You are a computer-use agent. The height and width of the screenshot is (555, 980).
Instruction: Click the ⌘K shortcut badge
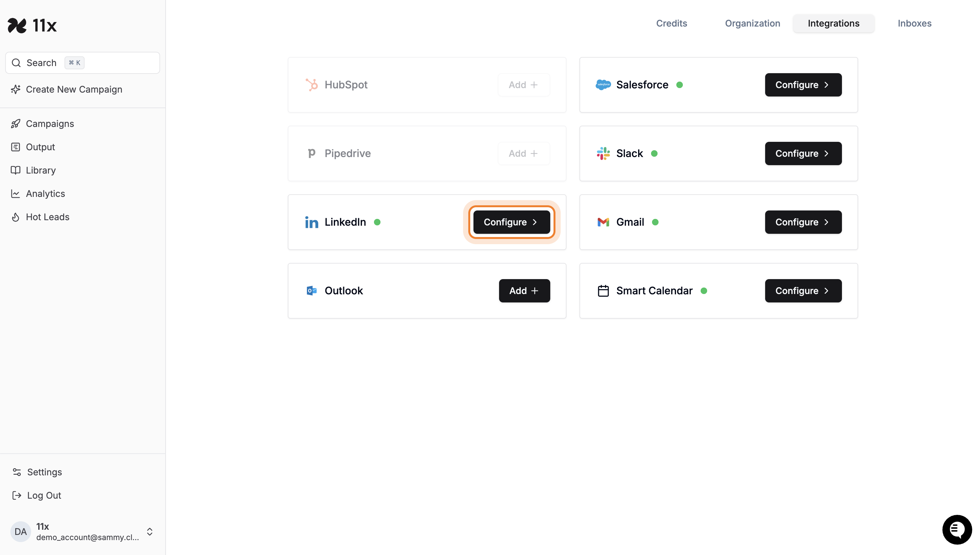pos(75,63)
